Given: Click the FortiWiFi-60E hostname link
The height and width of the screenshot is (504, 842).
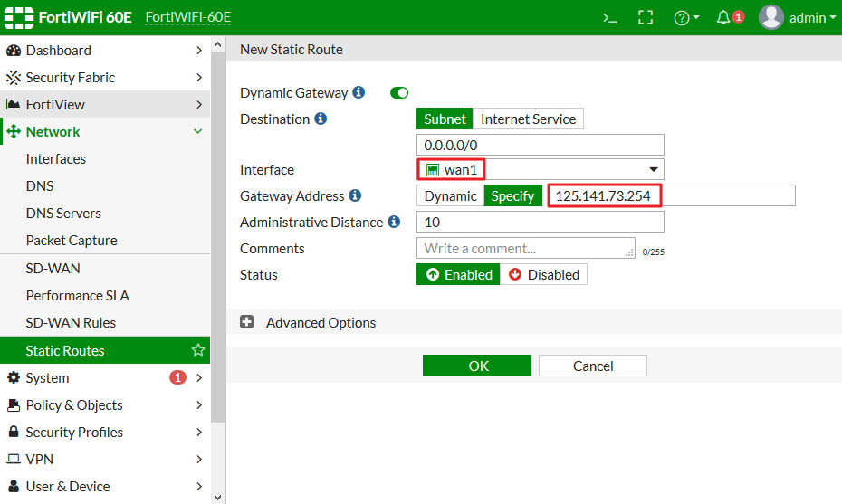Looking at the screenshot, I should tap(188, 18).
